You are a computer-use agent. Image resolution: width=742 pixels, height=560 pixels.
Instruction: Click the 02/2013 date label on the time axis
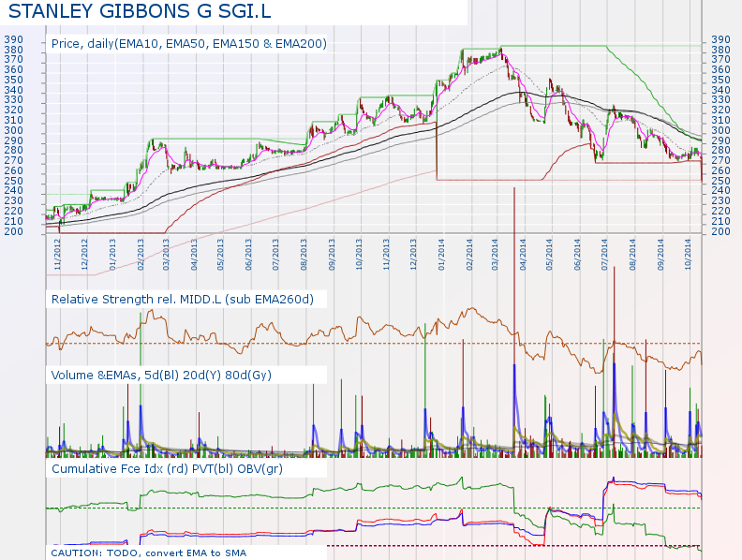(x=141, y=255)
